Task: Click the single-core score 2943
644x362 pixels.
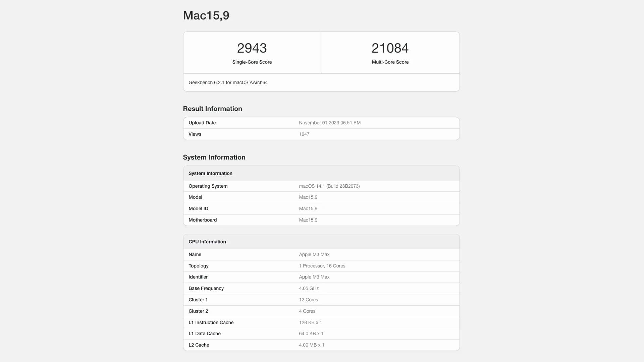Action: (x=252, y=48)
